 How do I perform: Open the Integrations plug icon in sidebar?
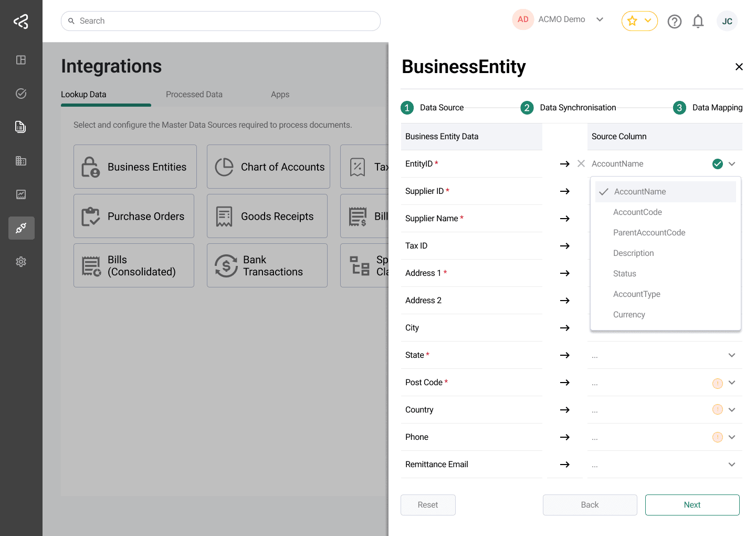click(21, 228)
